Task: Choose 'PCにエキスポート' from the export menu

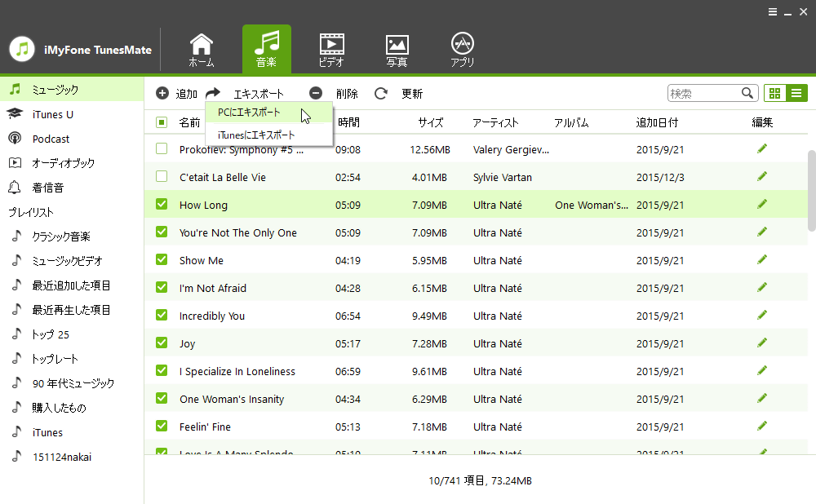Action: tap(269, 113)
